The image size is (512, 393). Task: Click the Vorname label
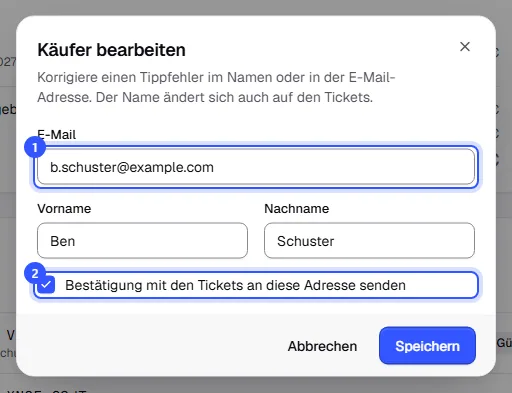coord(64,209)
